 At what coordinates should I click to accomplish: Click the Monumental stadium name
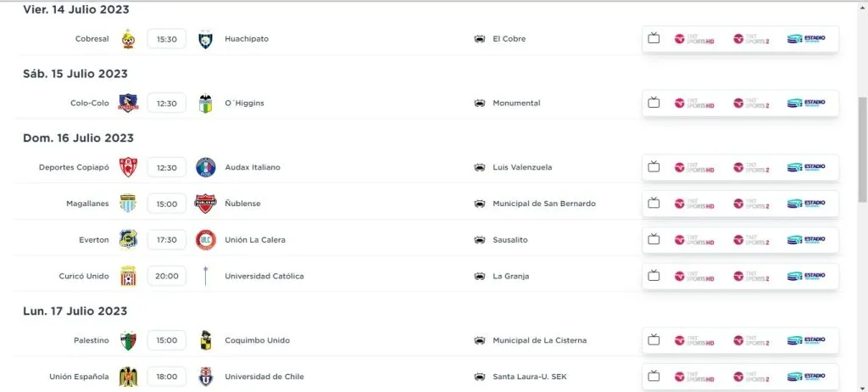515,104
